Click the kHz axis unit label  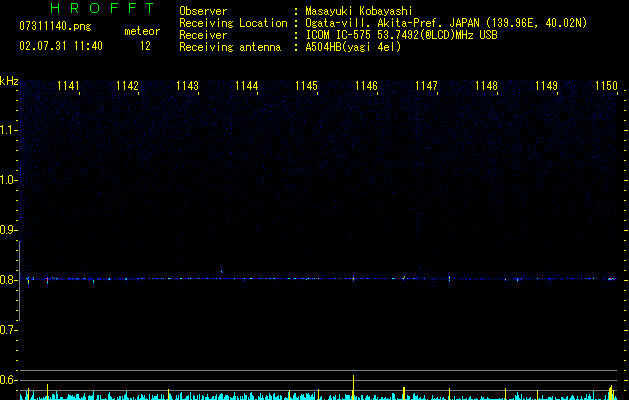(9, 81)
